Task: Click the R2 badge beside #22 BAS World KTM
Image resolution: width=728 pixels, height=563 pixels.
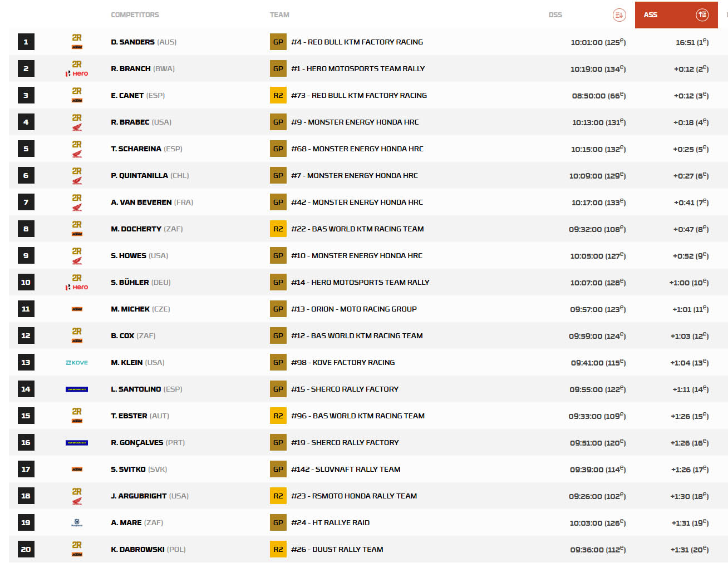Action: [x=278, y=229]
